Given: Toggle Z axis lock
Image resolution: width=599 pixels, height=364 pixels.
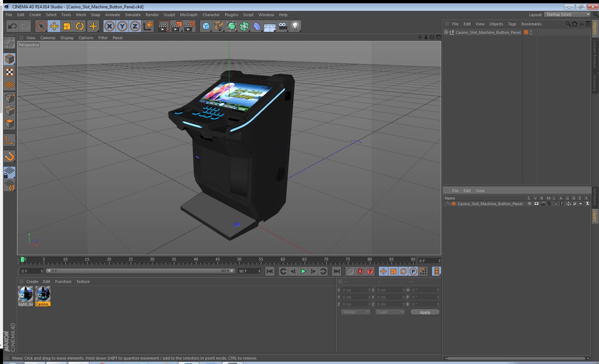Looking at the screenshot, I should point(135,26).
